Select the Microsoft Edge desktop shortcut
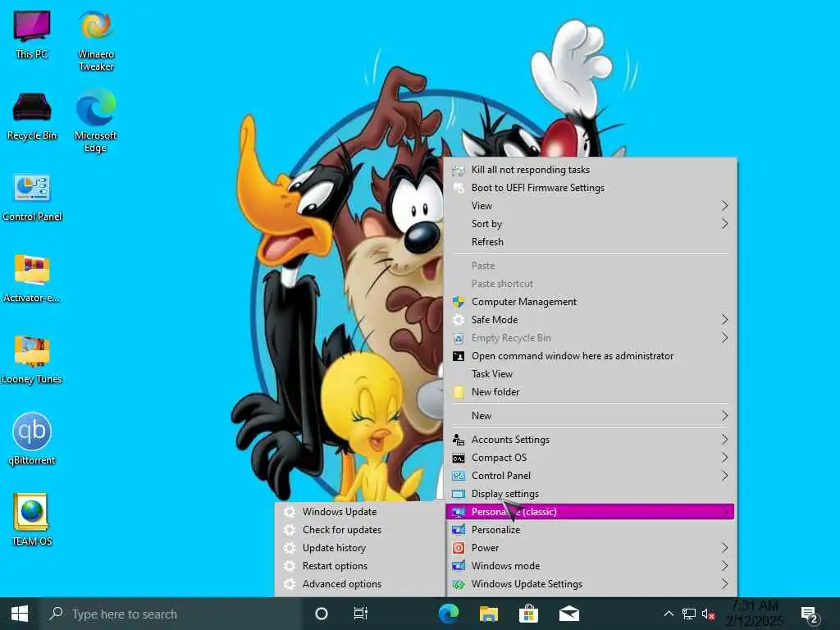Screen dimensions: 840x630 [x=95, y=121]
